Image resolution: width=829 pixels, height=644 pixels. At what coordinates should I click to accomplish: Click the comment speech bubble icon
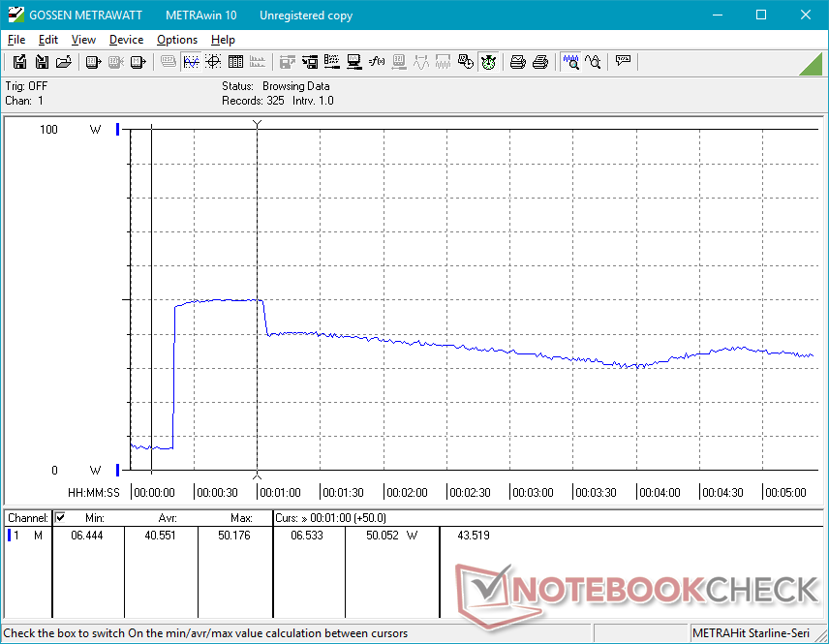point(623,62)
